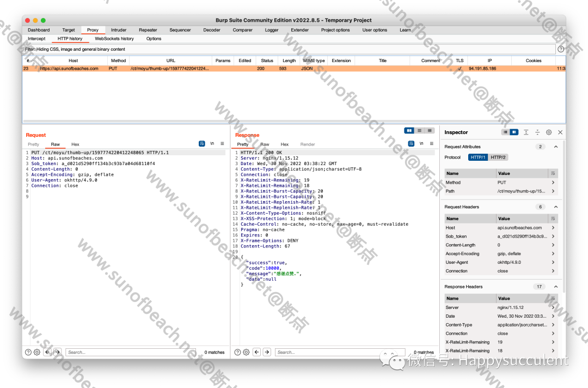The height and width of the screenshot is (388, 588).
Task: Select top-bottom layout icon
Action: [419, 131]
